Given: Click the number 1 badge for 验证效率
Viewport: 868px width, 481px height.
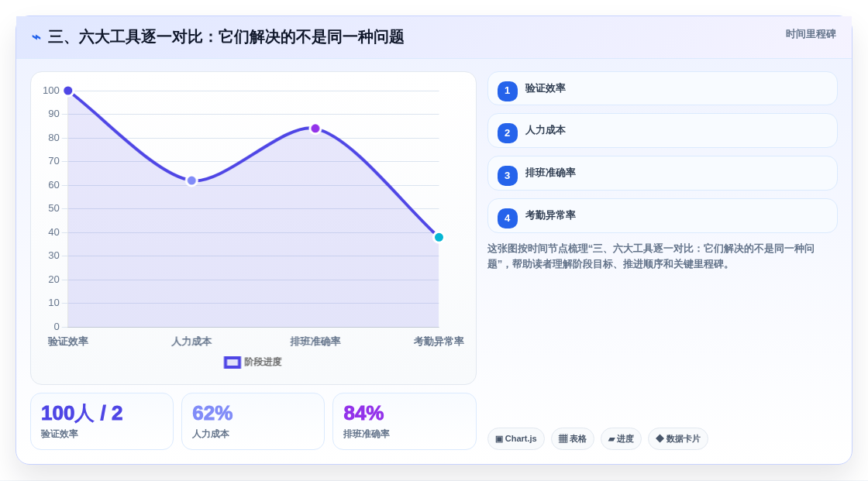Looking at the screenshot, I should (x=507, y=91).
